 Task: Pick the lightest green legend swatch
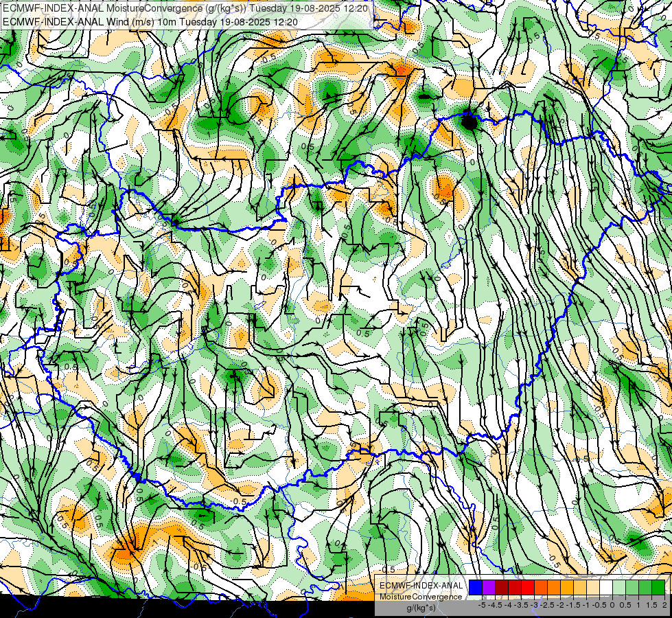619,587
